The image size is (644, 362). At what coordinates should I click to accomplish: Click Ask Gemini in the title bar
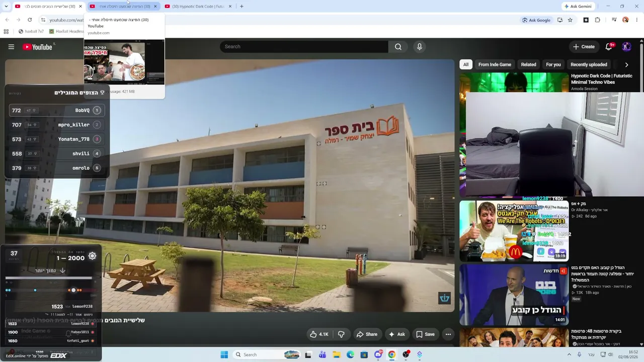(578, 7)
